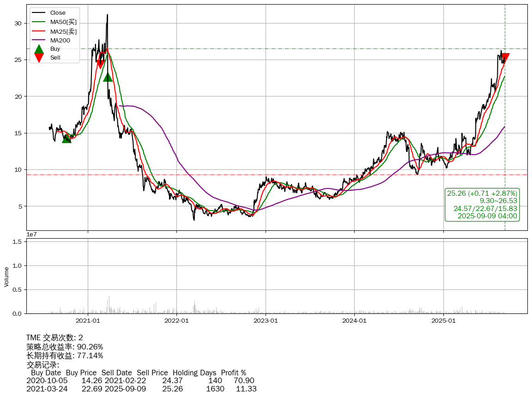Click the green price info box showing 25.26
The width and height of the screenshot is (532, 397).
click(482, 205)
